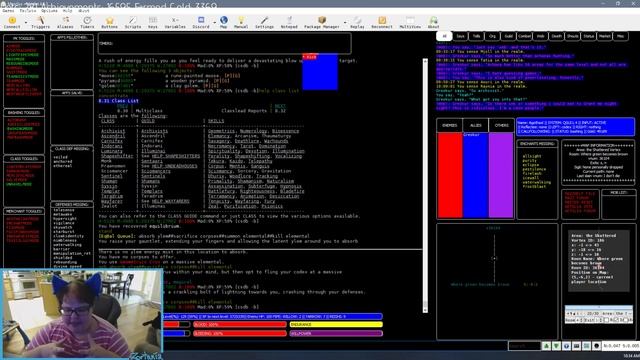This screenshot has width=640, height=360.
Task: Open the Options menu
Action: (x=49, y=11)
